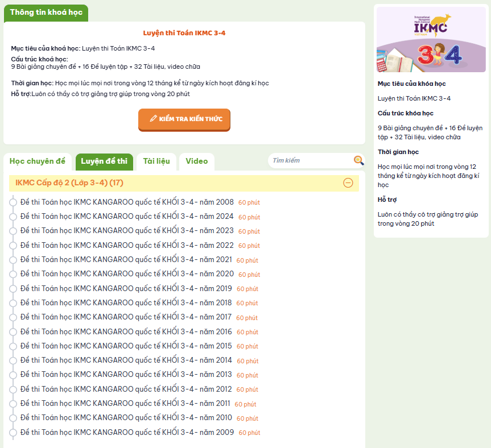This screenshot has height=448, width=491.
Task: Open the IKMC KANGAROO năm 2008 exam
Action: (x=127, y=202)
